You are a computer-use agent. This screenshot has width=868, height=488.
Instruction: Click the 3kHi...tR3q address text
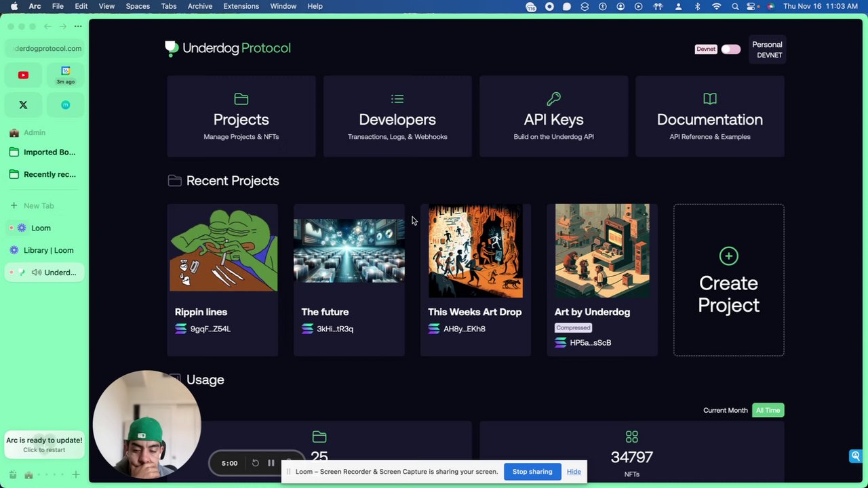(335, 329)
